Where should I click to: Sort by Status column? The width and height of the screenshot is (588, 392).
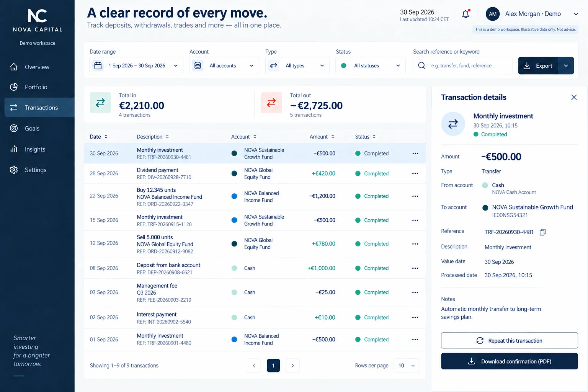tap(366, 137)
